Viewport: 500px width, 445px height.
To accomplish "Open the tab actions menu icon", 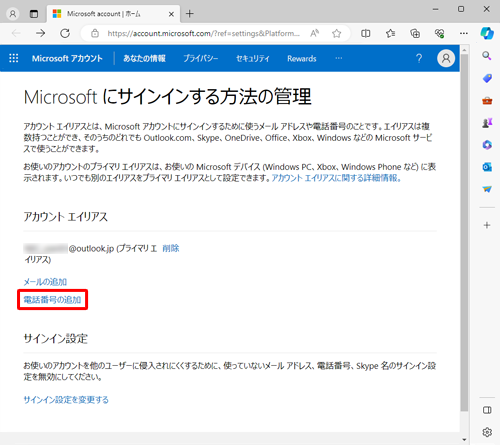I will 34,14.
